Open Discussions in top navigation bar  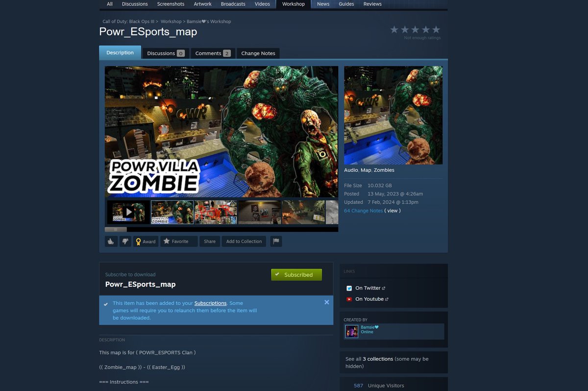click(x=135, y=4)
